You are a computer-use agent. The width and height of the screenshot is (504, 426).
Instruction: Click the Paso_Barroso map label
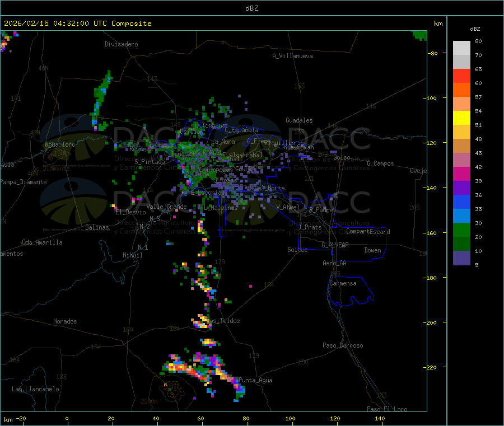(x=343, y=345)
